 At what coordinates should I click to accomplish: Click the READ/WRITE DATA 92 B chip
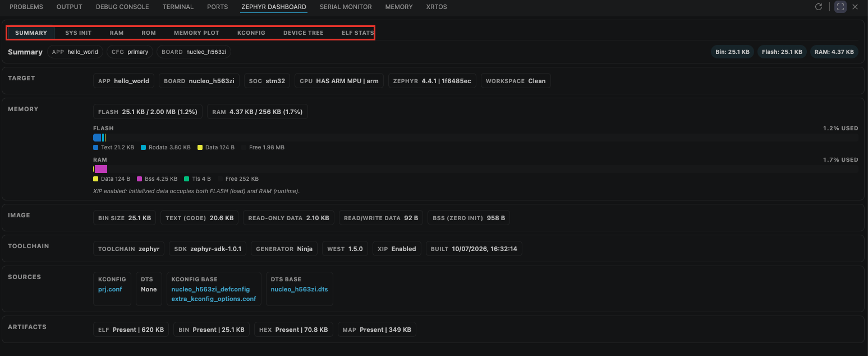(381, 218)
